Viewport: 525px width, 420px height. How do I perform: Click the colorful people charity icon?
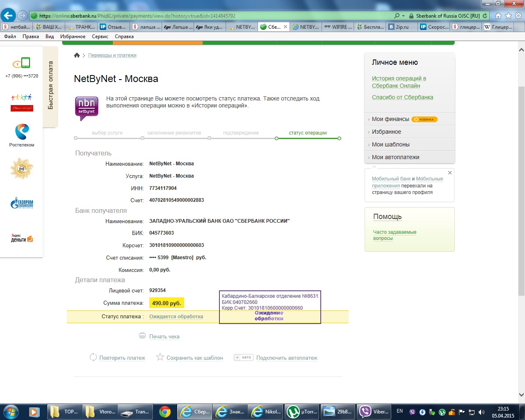[22, 103]
